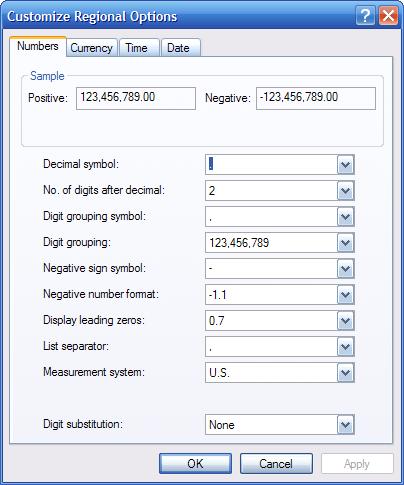Switch to the Time tab
The width and height of the screenshot is (404, 485).
139,48
